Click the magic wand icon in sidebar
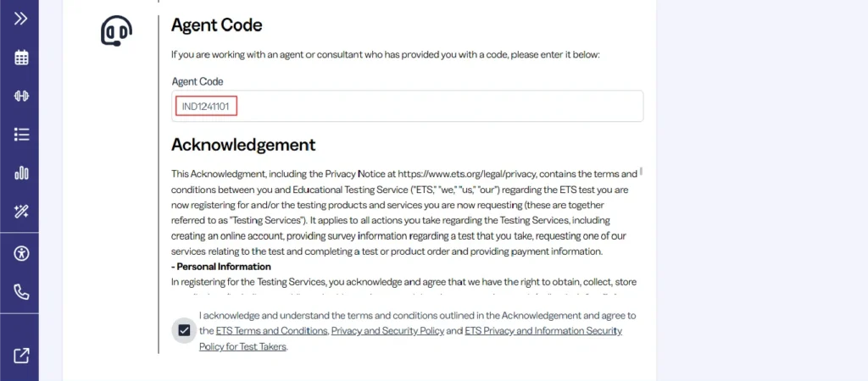The height and width of the screenshot is (381, 868). (x=21, y=212)
